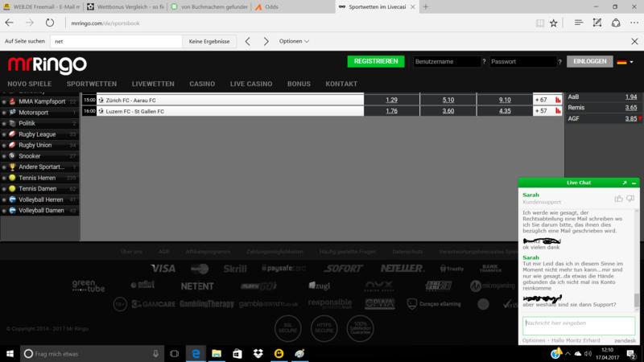Expand Tennis Herren category
This screenshot has height=362, width=644.
39,178
